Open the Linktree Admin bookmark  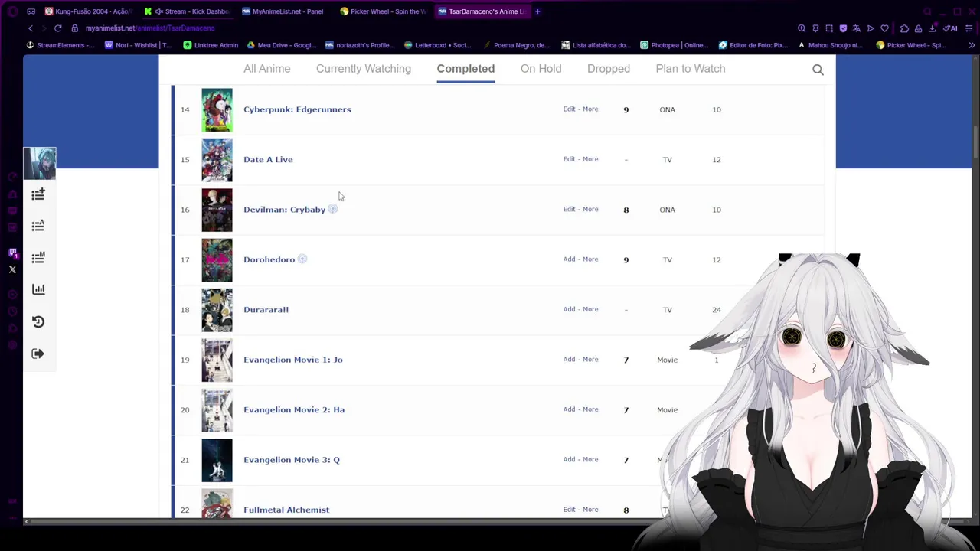[211, 45]
